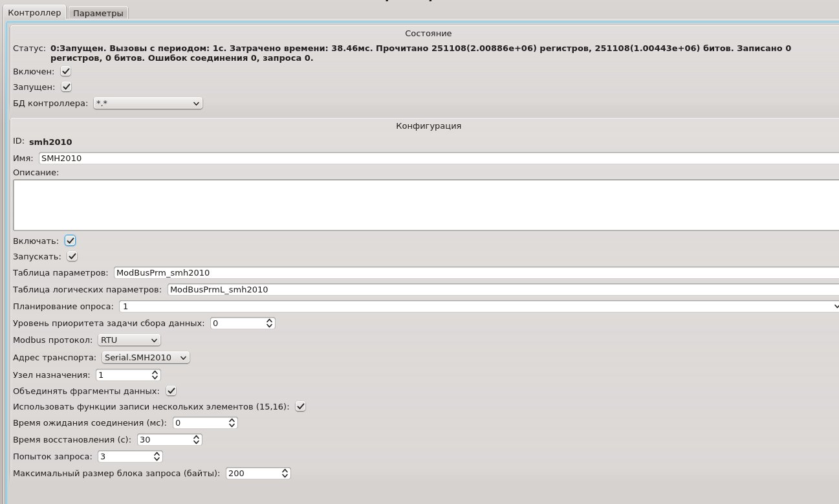Viewport: 839px width, 504px height.
Task: Open the БД контроллера dropdown
Action: coord(148,103)
